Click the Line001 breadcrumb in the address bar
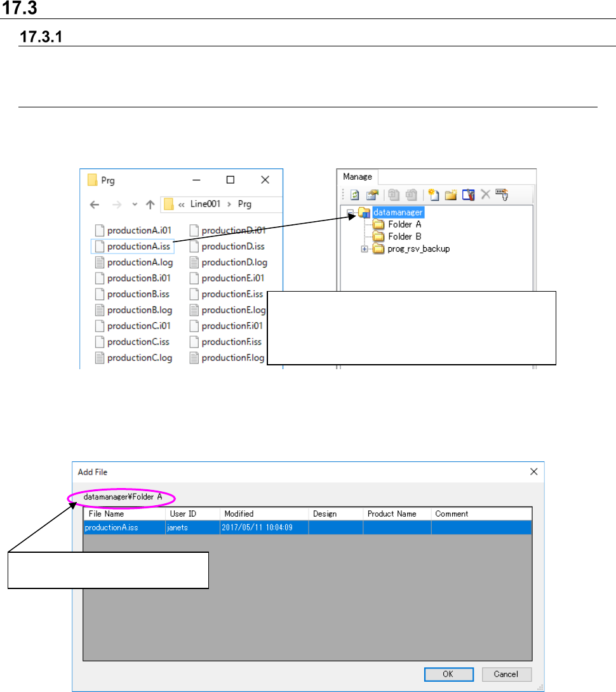 click(205, 204)
